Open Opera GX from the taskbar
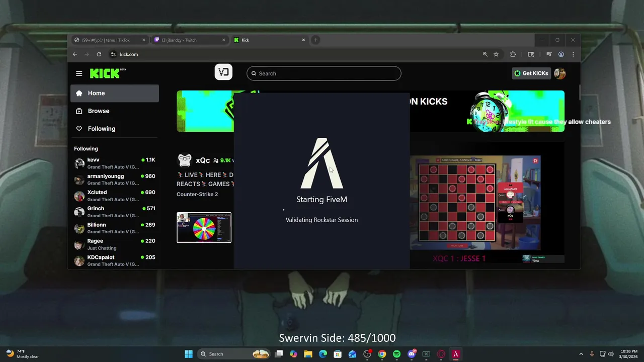The height and width of the screenshot is (362, 644). point(441,354)
